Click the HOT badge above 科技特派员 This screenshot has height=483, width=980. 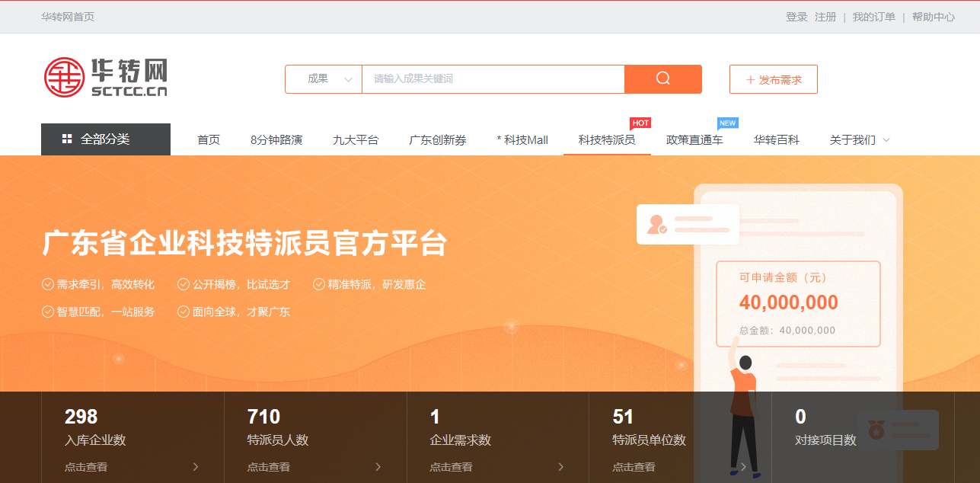tap(640, 123)
